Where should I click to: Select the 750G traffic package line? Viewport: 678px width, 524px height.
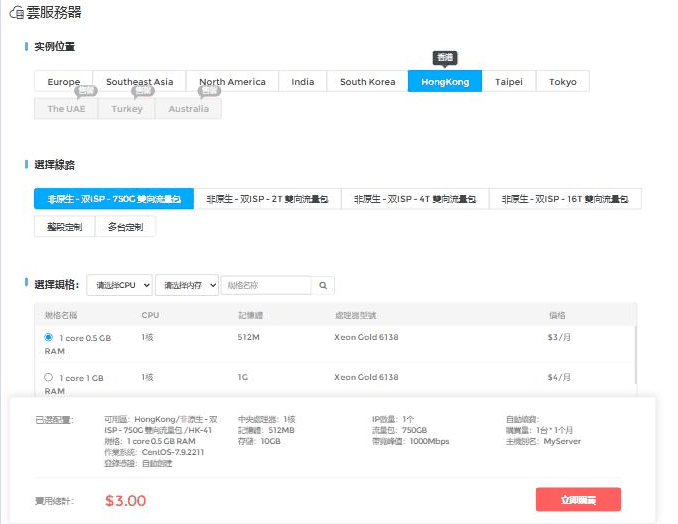coord(114,199)
